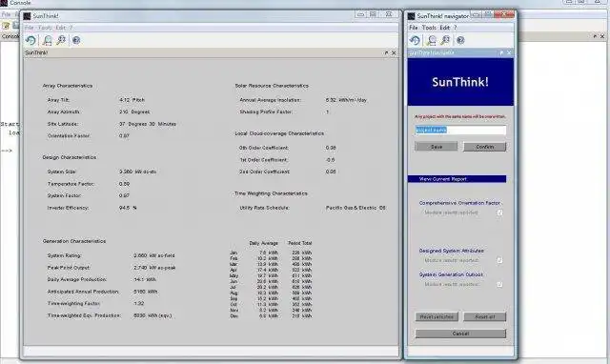Click the refresh arrow icon in navigator toolbar

pyautogui.click(x=415, y=40)
